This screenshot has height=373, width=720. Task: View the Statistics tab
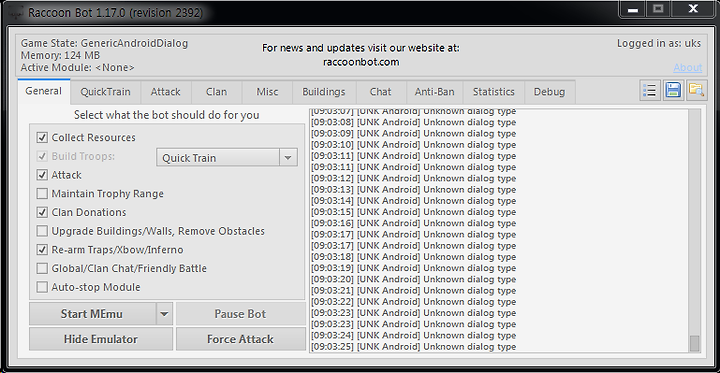pos(494,92)
